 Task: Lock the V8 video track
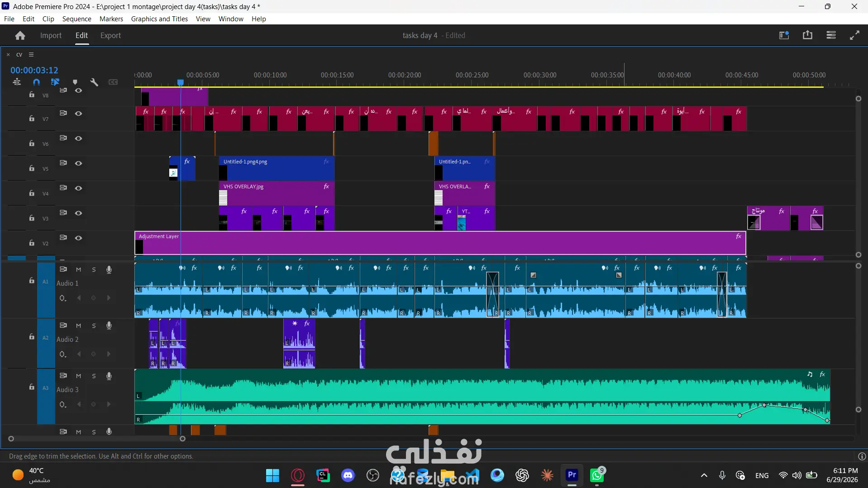pos(32,95)
